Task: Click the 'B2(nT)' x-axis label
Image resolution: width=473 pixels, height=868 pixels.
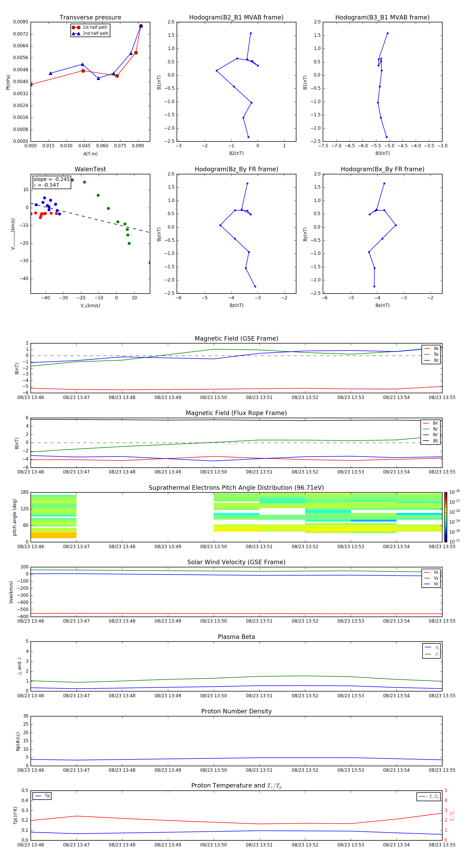Action: click(236, 153)
